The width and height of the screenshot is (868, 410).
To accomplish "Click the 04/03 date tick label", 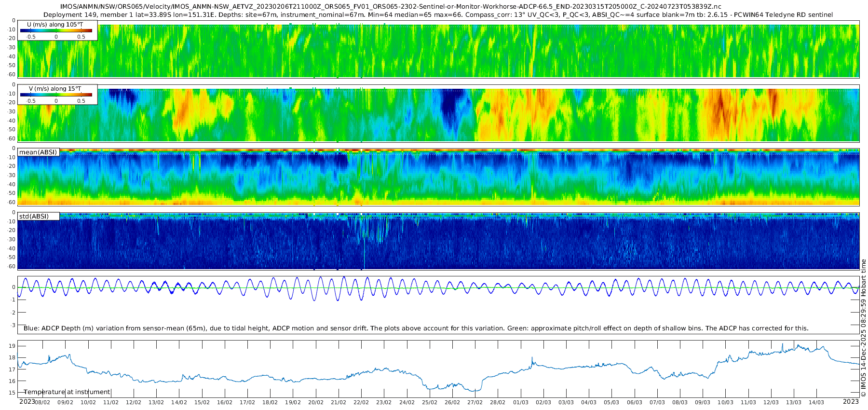I will click(589, 402).
